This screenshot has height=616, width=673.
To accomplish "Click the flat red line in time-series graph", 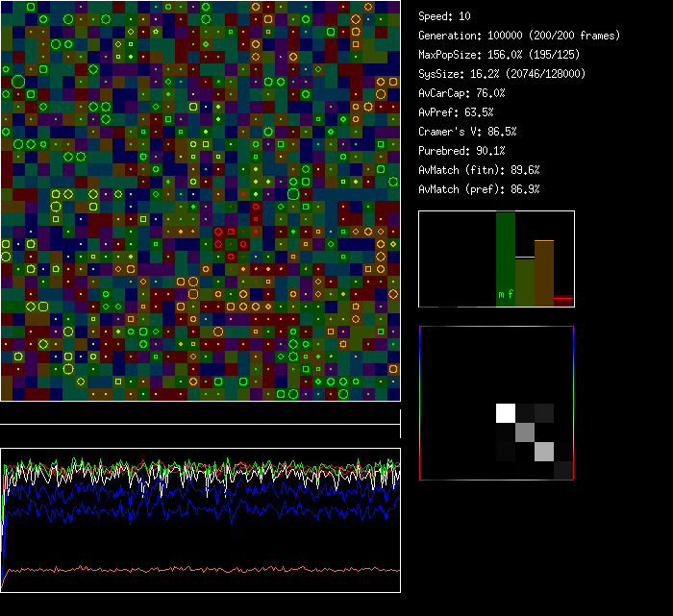I will pos(200,569).
